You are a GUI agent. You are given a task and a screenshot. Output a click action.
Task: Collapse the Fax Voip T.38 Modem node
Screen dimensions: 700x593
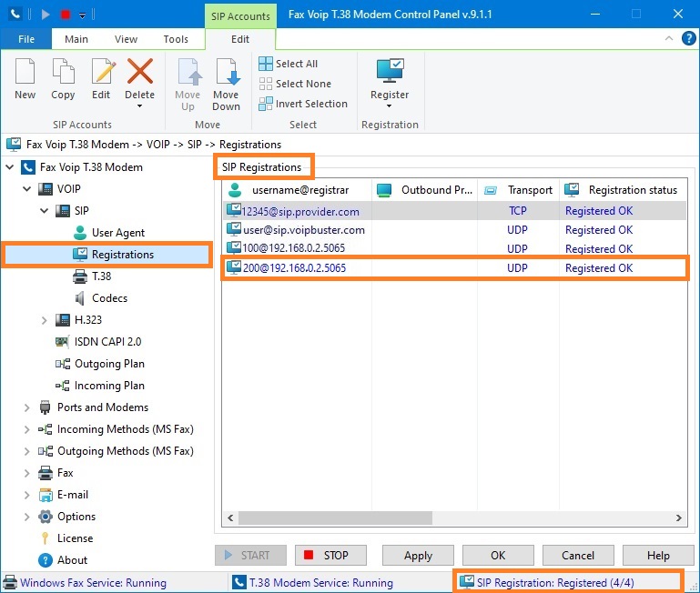[x=10, y=167]
